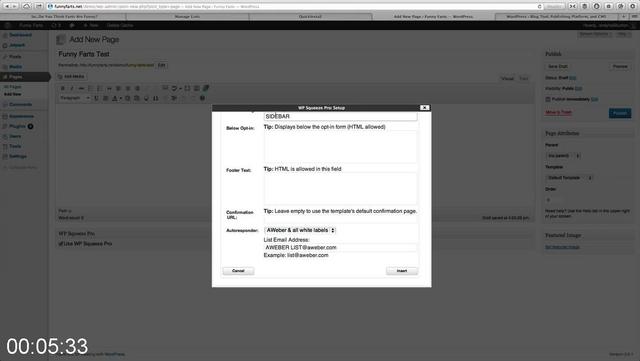This screenshot has width=640, height=361.
Task: Insert a bulleted list in the editor
Action: click(91, 88)
